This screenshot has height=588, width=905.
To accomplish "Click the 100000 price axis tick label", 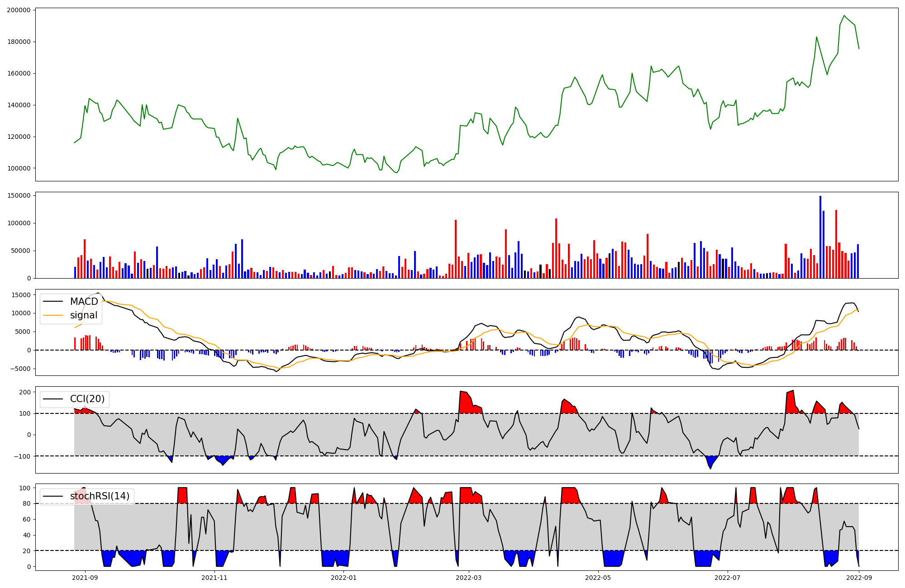I will click(19, 168).
